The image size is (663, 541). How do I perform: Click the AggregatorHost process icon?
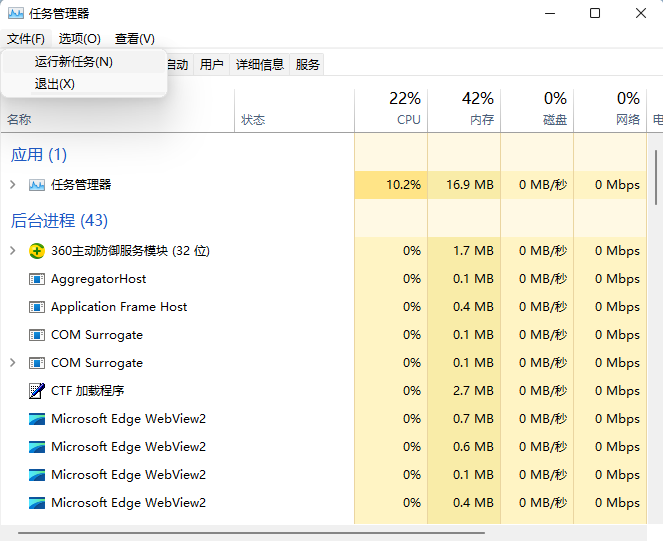click(x=37, y=279)
